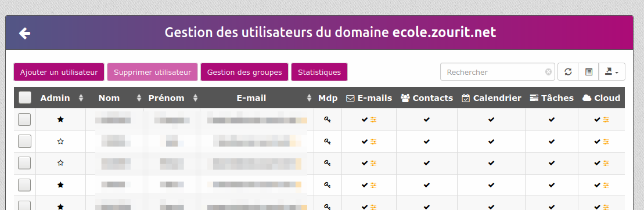
Task: Open cloud settings sliders icon in first row
Action: (x=606, y=120)
